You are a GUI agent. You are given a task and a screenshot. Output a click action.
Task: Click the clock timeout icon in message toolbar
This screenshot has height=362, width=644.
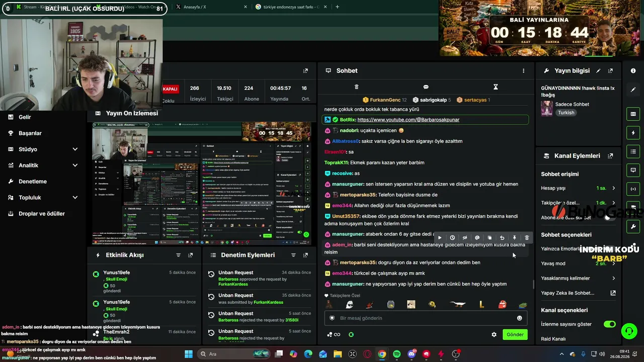pos(452,238)
